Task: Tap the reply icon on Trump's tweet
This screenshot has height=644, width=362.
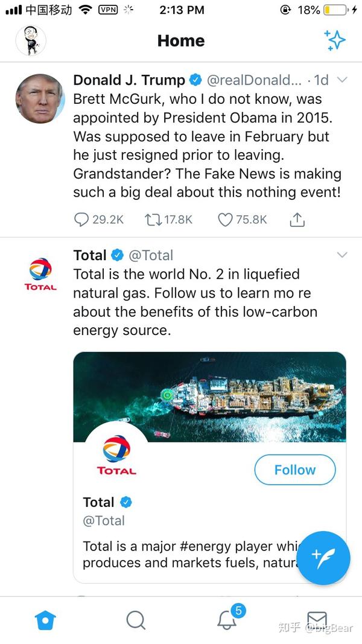Action: [x=81, y=220]
